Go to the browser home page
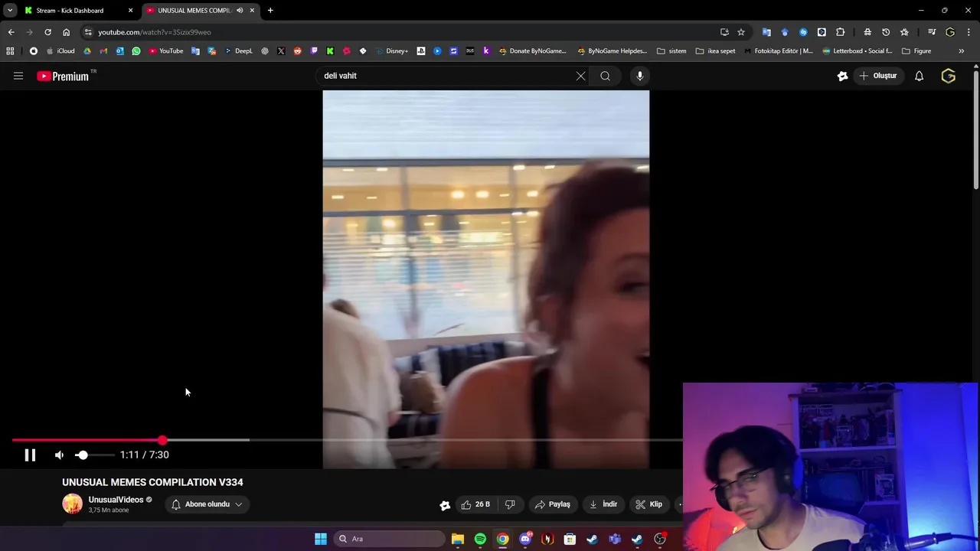 (x=66, y=32)
